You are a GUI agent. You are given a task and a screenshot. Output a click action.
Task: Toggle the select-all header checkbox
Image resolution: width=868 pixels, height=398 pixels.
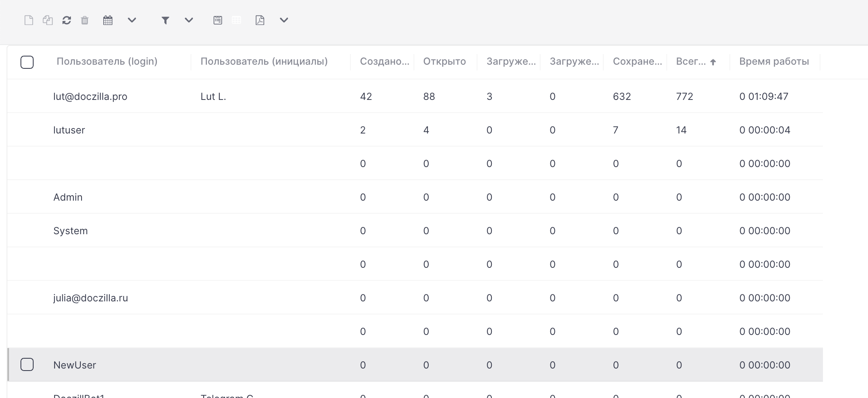[27, 62]
